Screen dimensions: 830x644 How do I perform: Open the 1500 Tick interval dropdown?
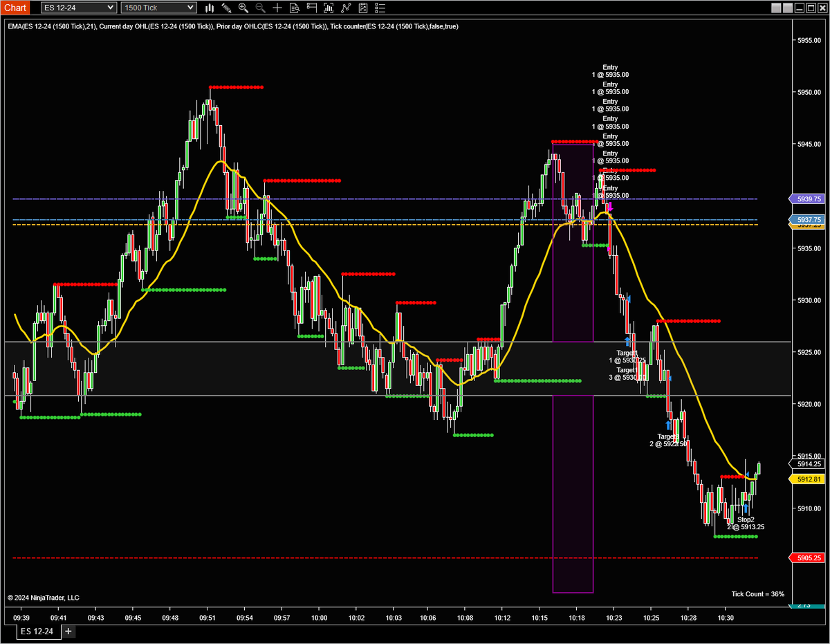[x=158, y=8]
